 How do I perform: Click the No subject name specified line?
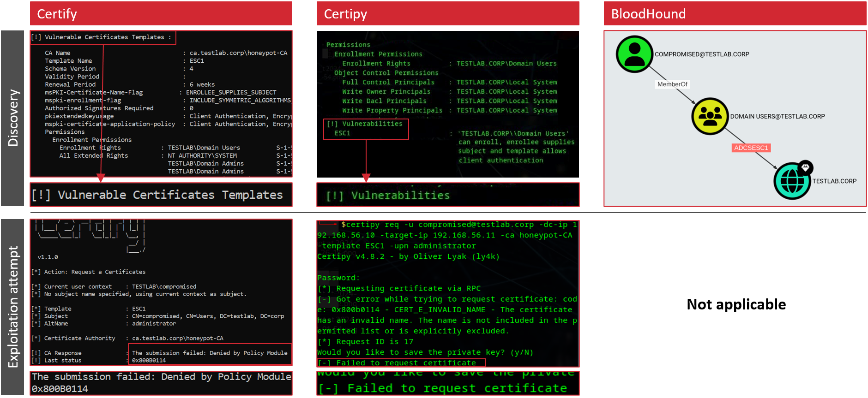pyautogui.click(x=139, y=294)
